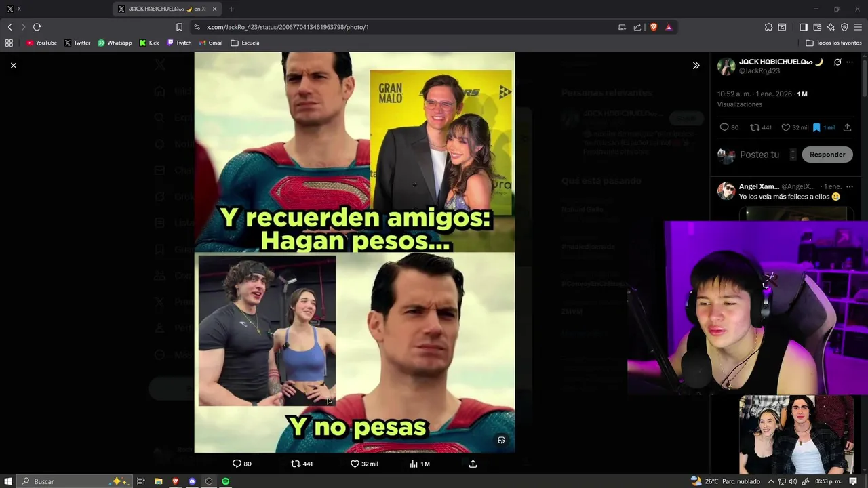Click the image tool icon on the photo corner
Viewport: 868px width, 488px height.
pos(501,440)
